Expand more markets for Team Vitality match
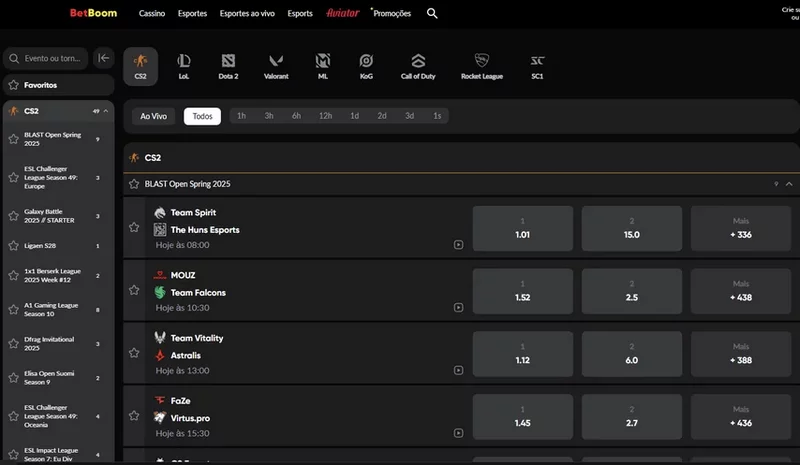 tap(740, 354)
